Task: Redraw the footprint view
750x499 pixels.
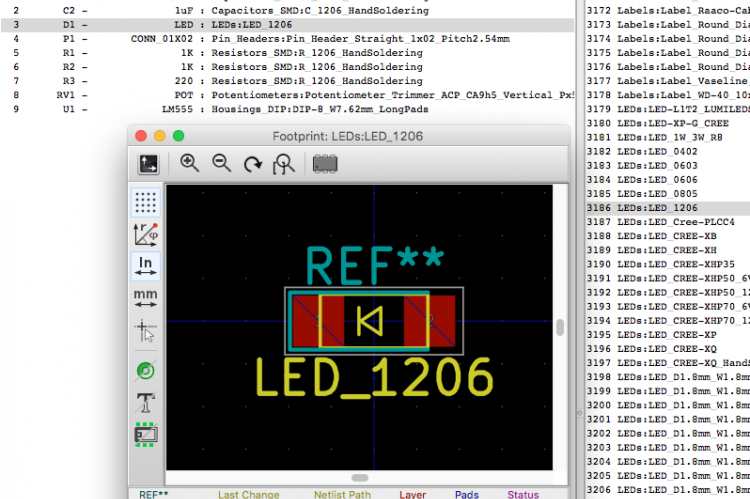Action: 253,164
